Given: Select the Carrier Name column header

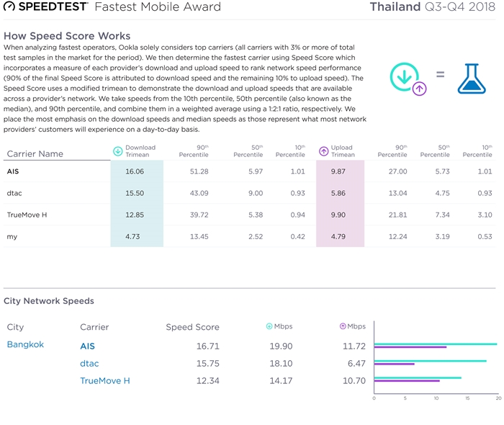Looking at the screenshot, I should [x=35, y=153].
